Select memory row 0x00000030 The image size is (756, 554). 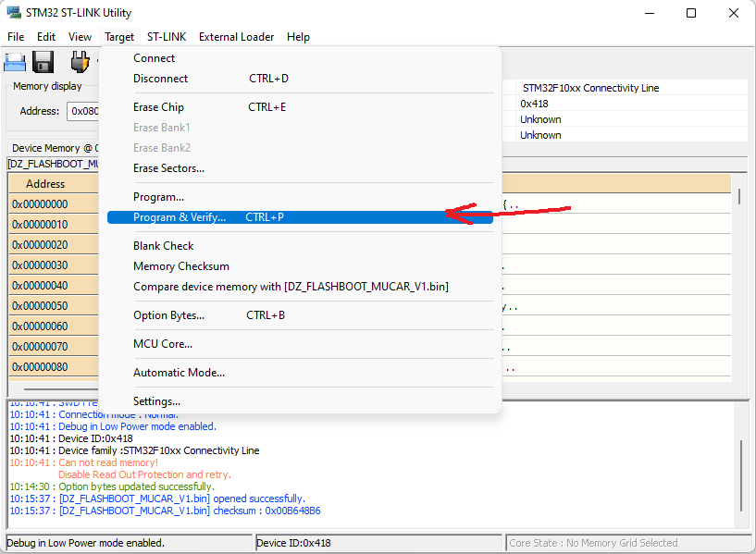point(53,265)
